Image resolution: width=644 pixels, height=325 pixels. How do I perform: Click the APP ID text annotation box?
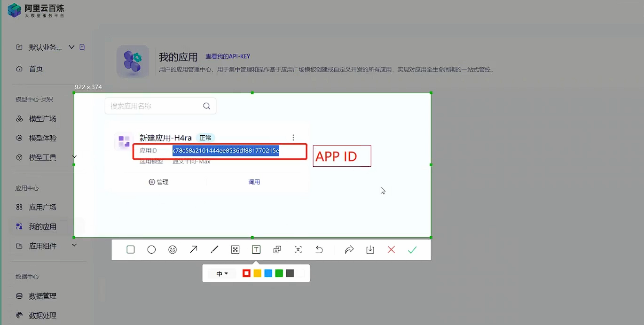[x=342, y=156]
